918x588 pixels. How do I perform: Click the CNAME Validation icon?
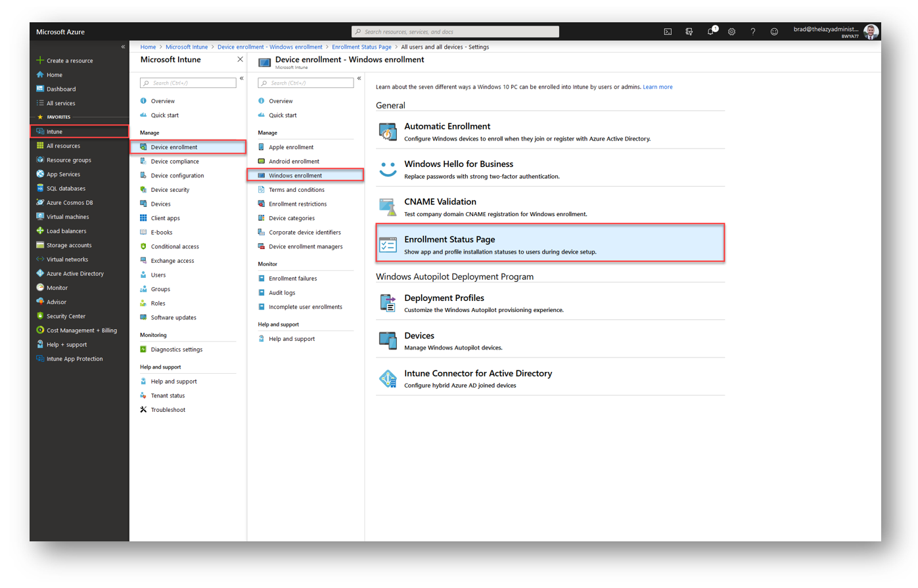(x=388, y=207)
